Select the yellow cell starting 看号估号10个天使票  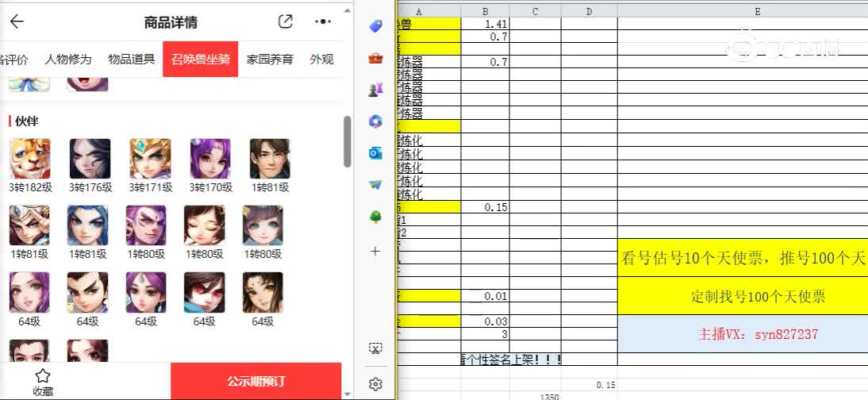coord(743,258)
